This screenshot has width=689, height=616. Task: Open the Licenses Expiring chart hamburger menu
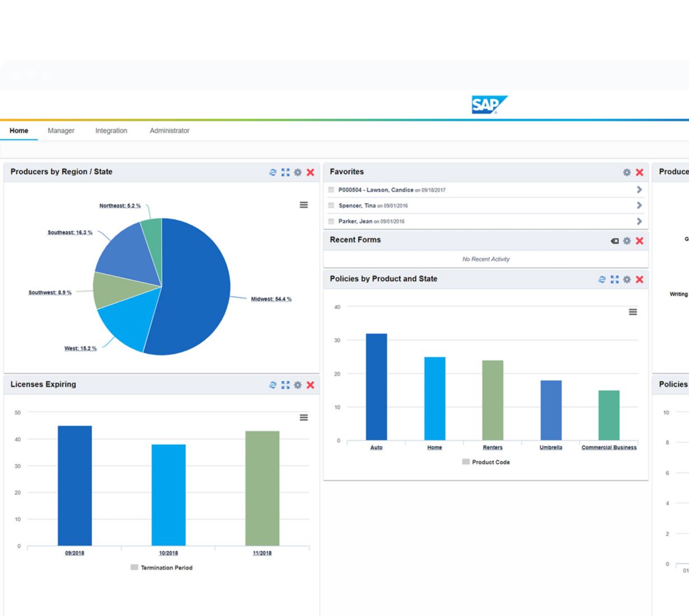(304, 417)
